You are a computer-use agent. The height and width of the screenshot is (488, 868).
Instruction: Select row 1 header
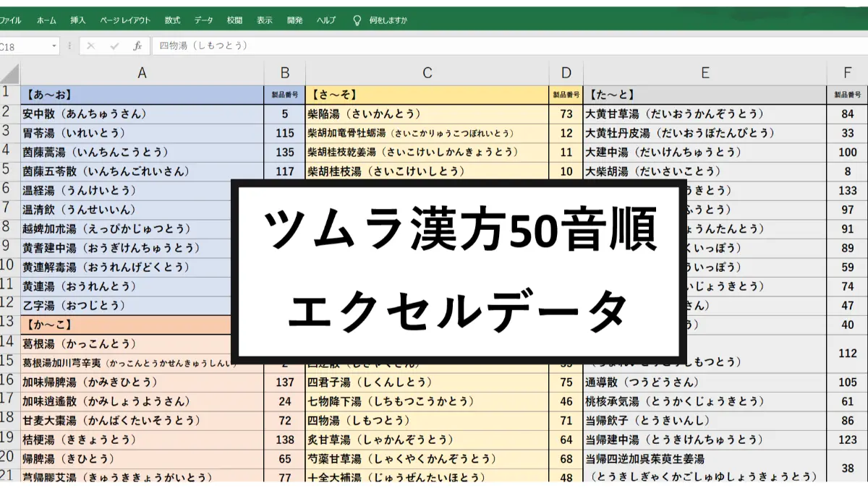click(x=10, y=93)
